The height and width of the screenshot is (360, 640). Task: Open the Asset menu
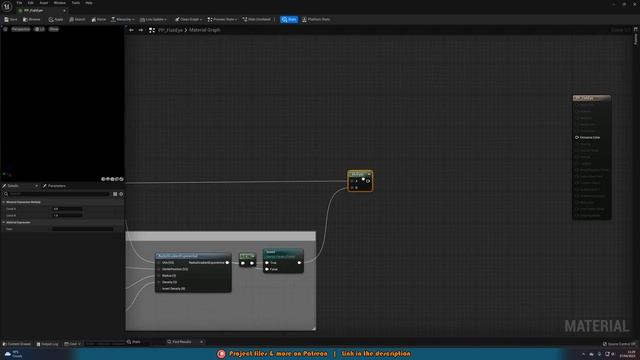(x=44, y=3)
